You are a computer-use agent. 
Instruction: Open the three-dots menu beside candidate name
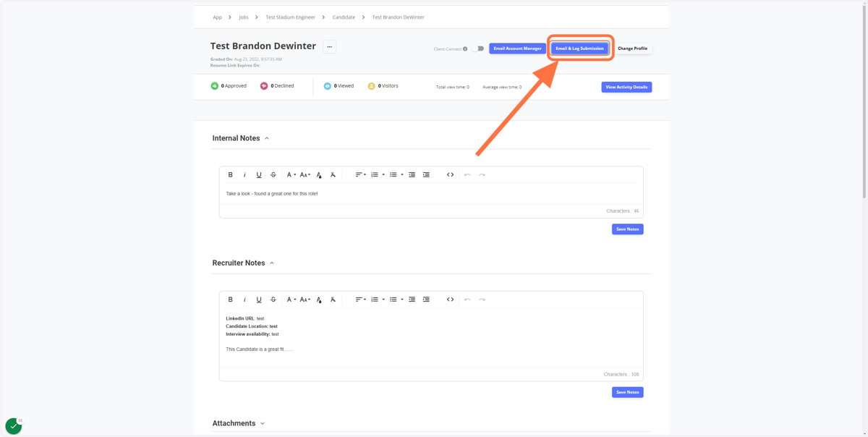point(329,47)
